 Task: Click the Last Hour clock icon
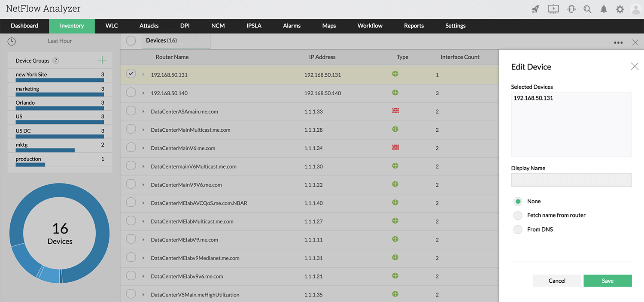(x=12, y=41)
